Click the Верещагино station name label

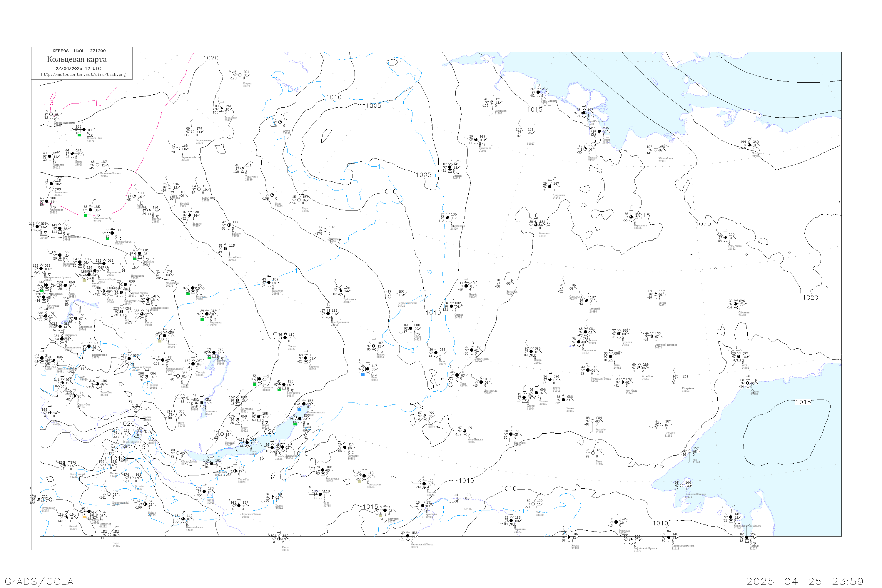point(203,141)
